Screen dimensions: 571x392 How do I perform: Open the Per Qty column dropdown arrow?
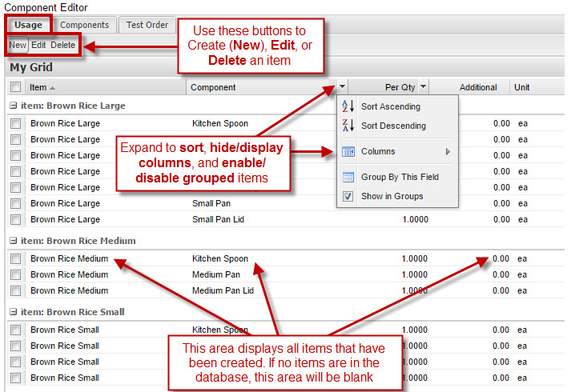pyautogui.click(x=424, y=87)
